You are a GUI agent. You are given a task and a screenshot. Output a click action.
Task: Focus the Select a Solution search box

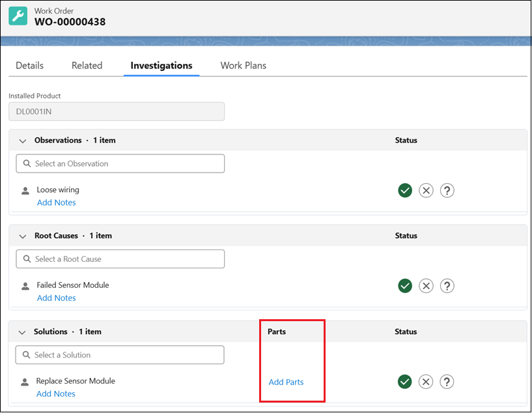point(120,355)
